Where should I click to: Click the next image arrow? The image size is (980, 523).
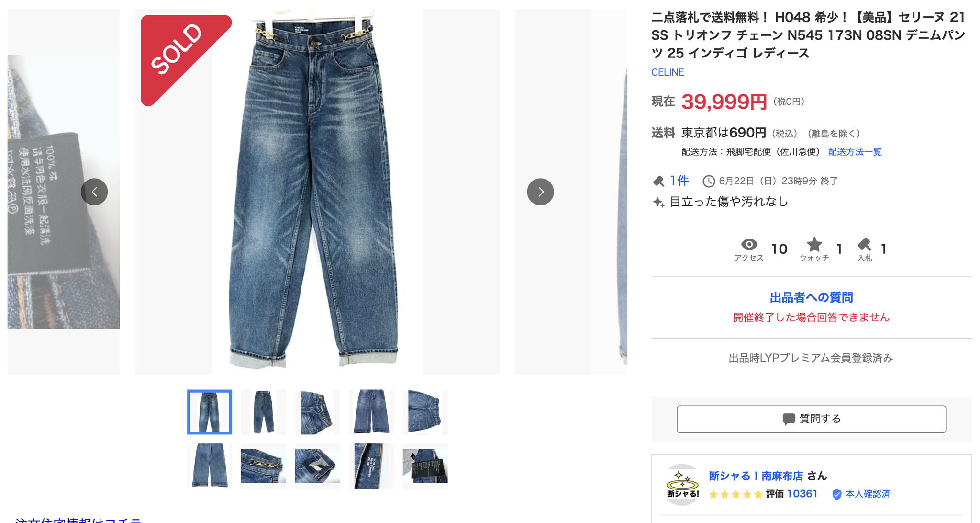[x=540, y=192]
